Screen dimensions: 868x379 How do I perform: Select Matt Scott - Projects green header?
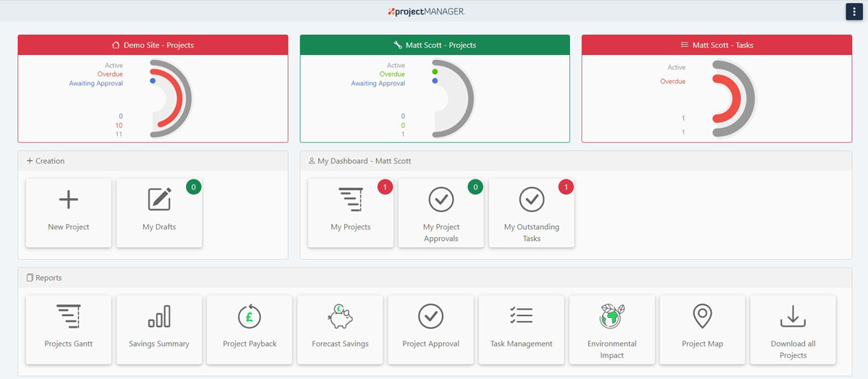click(x=435, y=45)
